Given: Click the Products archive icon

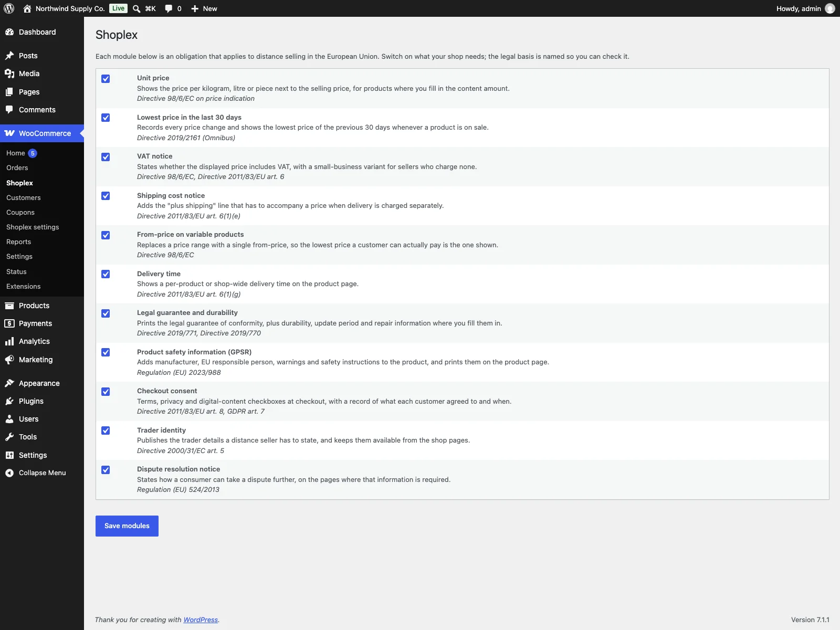Looking at the screenshot, I should pos(9,306).
